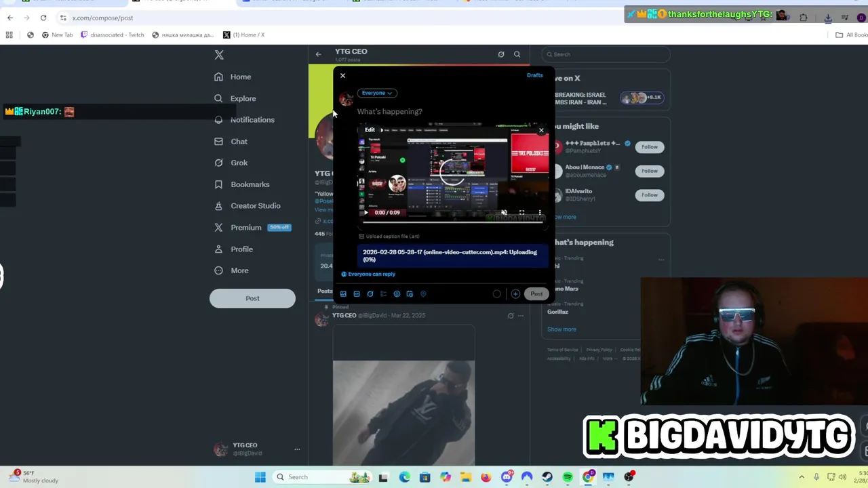This screenshot has width=868, height=488.
Task: Open Explore in sidebar
Action: pos(235,98)
